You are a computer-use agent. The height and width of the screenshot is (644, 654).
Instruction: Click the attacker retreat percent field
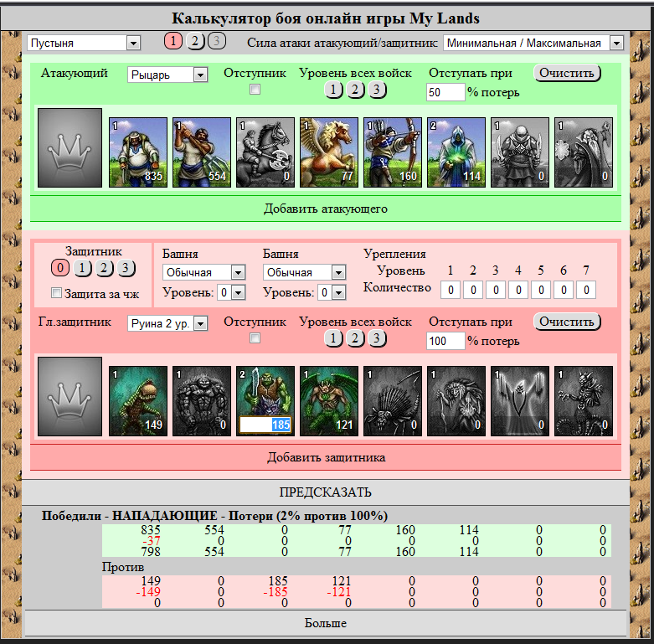tap(445, 92)
